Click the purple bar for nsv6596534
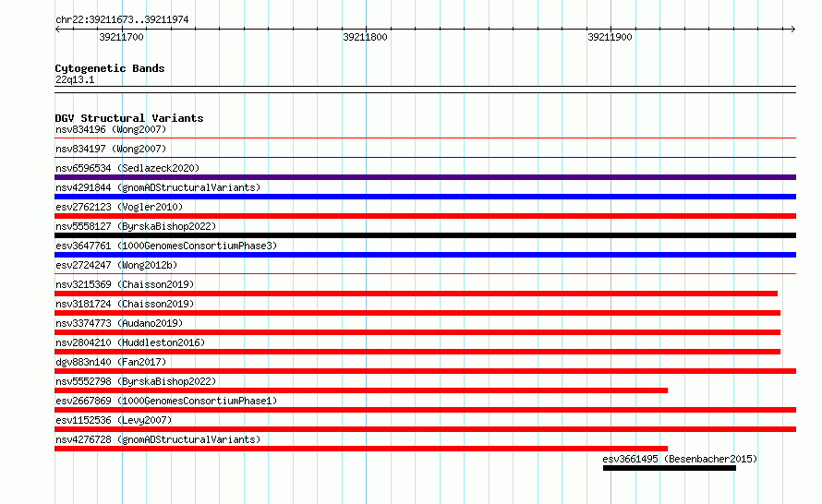This screenshot has width=822, height=504. [425, 177]
